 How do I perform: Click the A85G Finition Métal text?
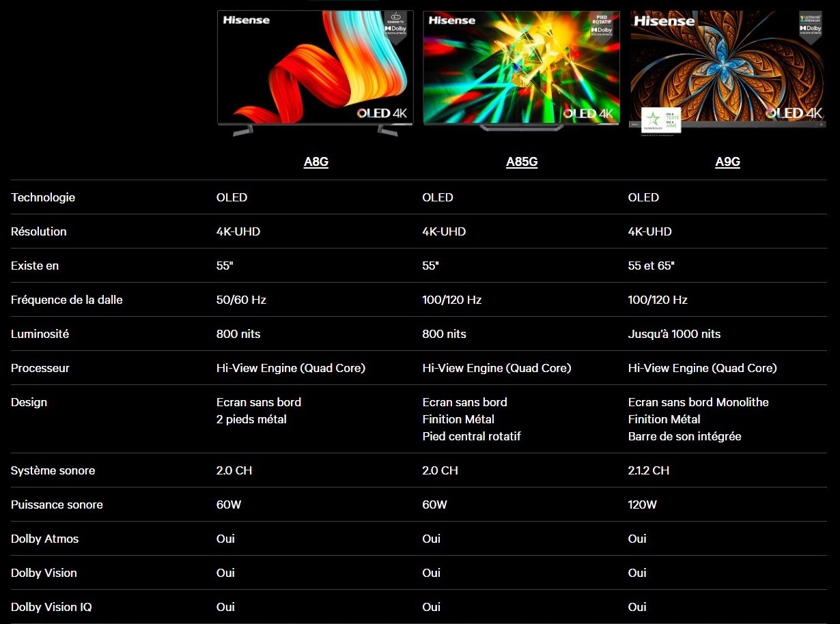(x=458, y=419)
